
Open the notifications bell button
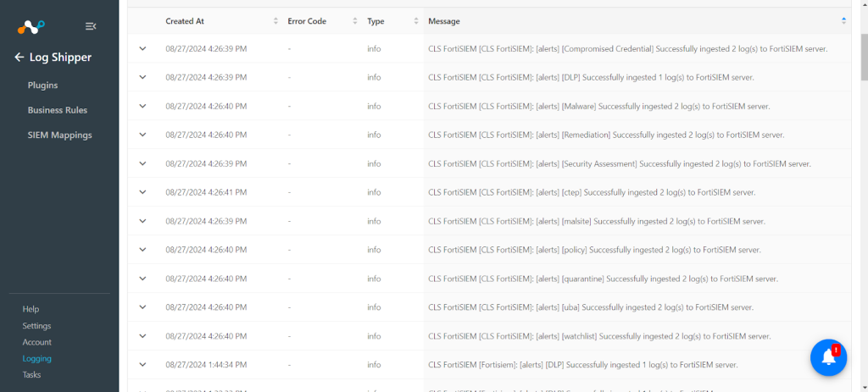pos(829,358)
